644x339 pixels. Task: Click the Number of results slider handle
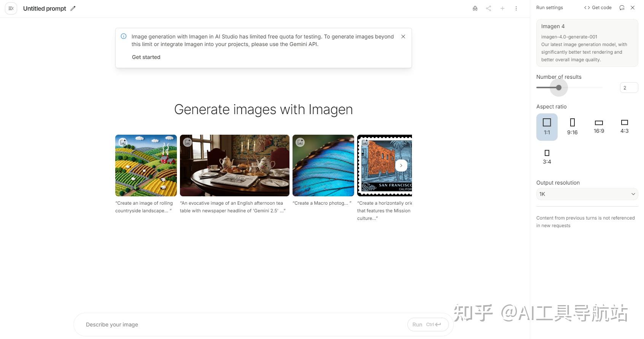click(559, 88)
